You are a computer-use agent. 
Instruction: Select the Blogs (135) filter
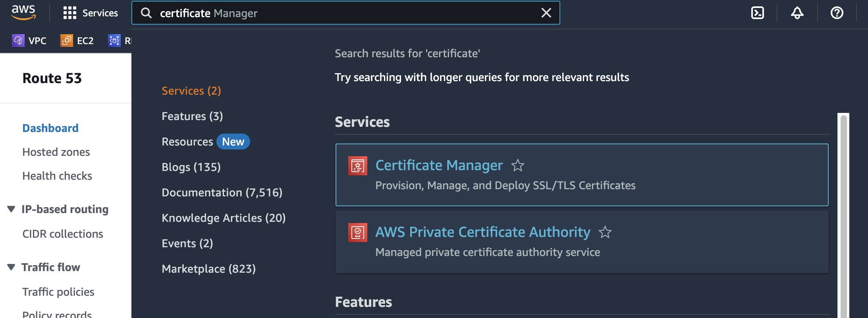pyautogui.click(x=191, y=167)
